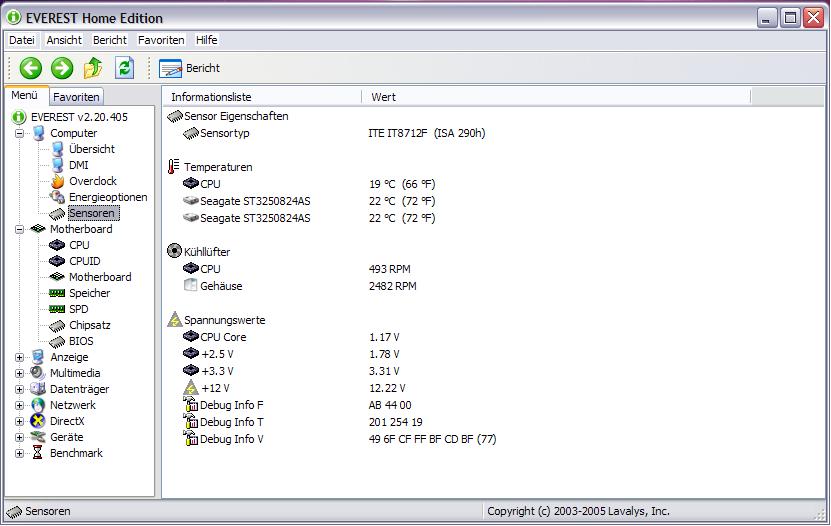Screen dimensions: 831x526
Task: Expand the DirectX tree node
Action: tap(20, 422)
